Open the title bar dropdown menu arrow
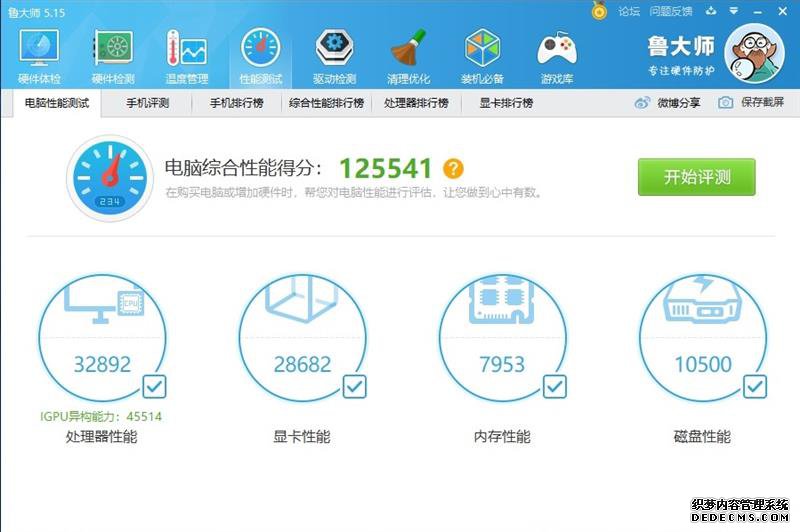 734,11
